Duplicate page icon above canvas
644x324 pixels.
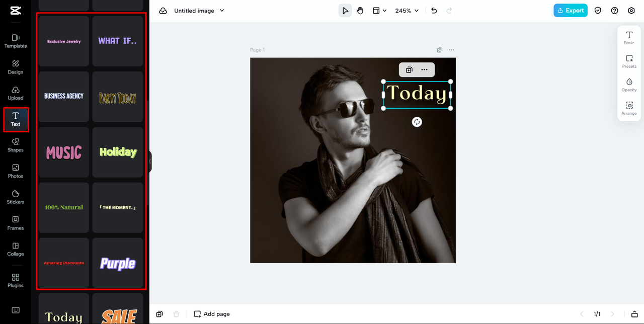pos(440,50)
